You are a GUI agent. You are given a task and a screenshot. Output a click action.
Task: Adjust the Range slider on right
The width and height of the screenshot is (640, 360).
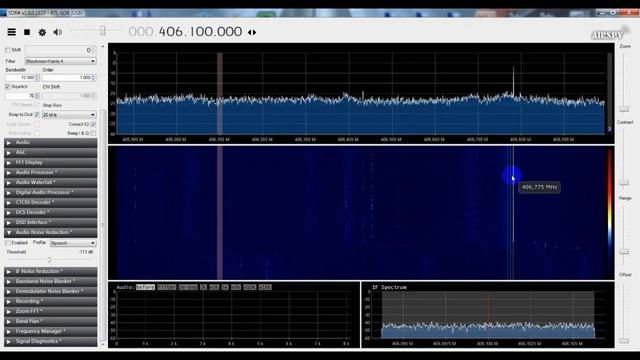(624, 252)
